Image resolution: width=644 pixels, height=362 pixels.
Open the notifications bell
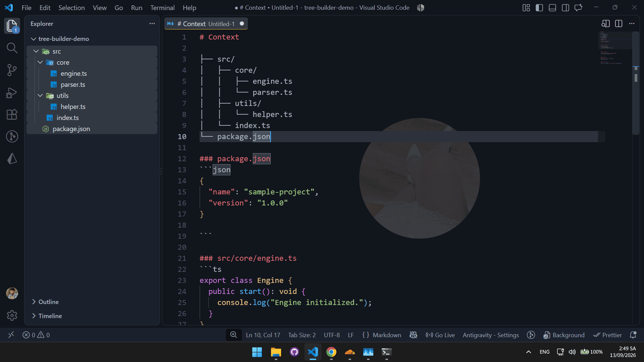(633, 335)
